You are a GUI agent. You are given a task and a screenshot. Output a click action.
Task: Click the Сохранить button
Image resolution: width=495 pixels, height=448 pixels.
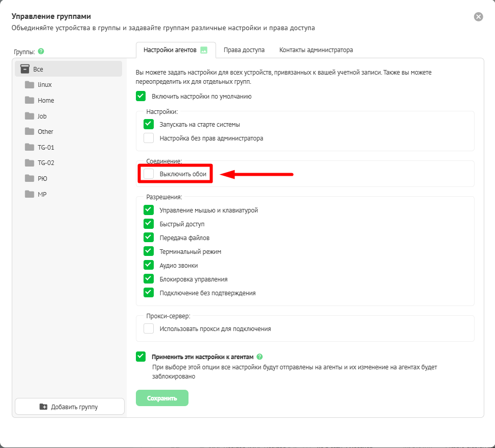162,398
